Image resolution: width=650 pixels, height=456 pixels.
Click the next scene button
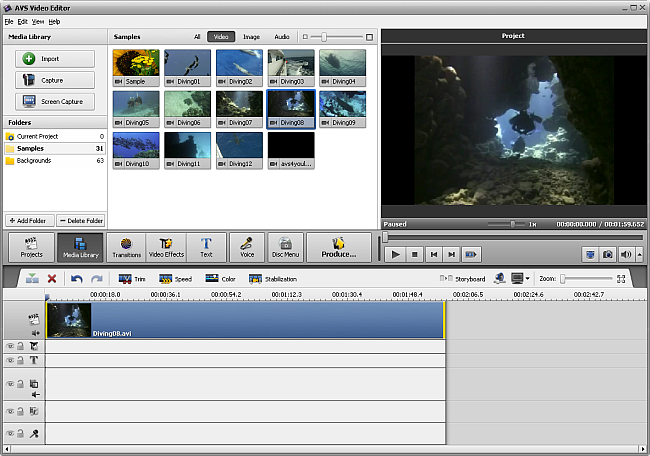point(471,254)
